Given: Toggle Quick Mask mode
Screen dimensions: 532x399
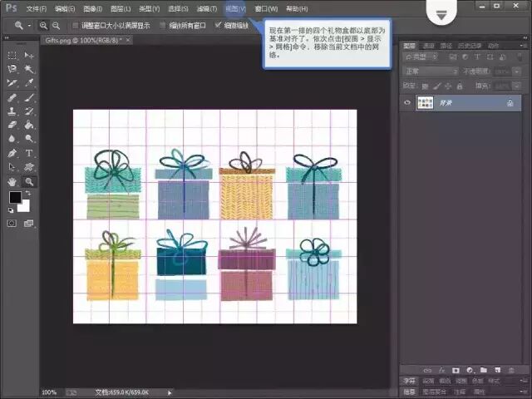Looking at the screenshot, I should [x=12, y=224].
